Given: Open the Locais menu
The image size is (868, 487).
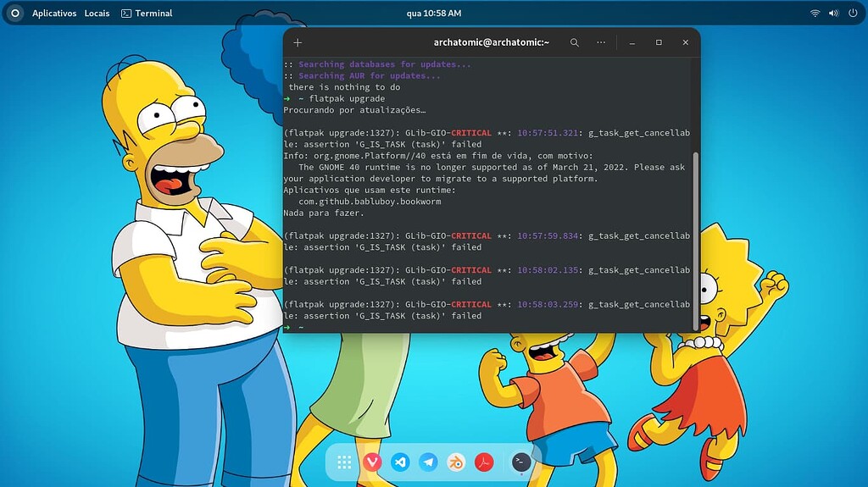Looking at the screenshot, I should (97, 14).
